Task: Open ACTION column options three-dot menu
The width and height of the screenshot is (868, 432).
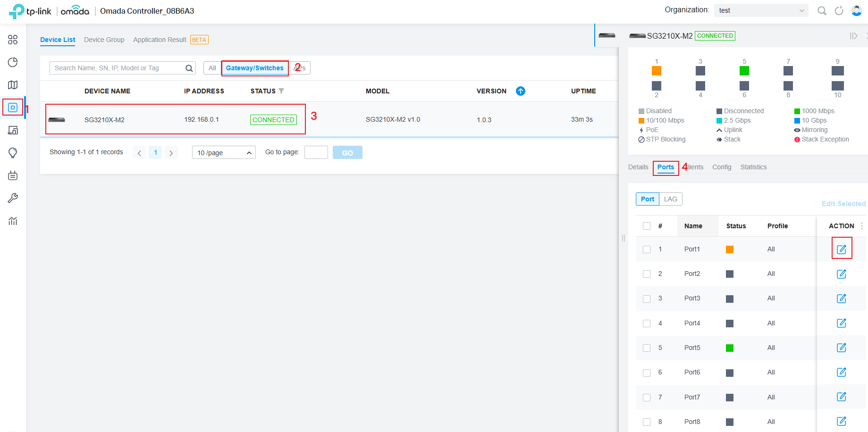Action: 862,226
